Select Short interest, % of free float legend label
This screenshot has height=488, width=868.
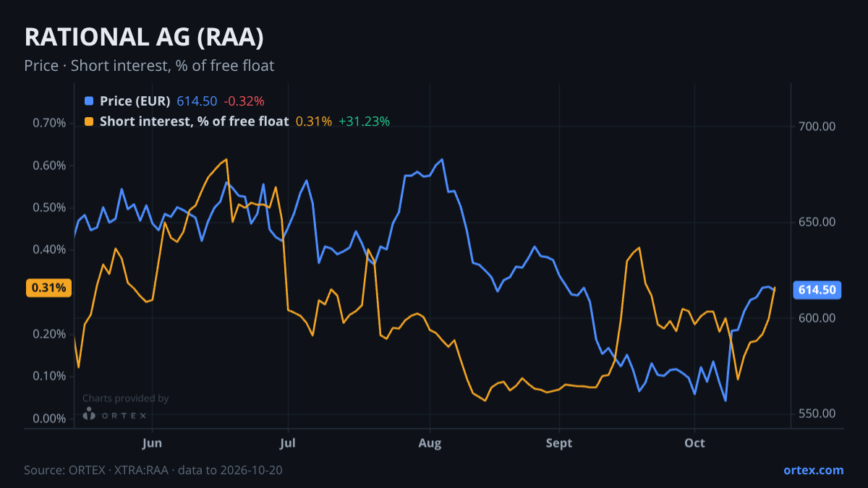195,121
